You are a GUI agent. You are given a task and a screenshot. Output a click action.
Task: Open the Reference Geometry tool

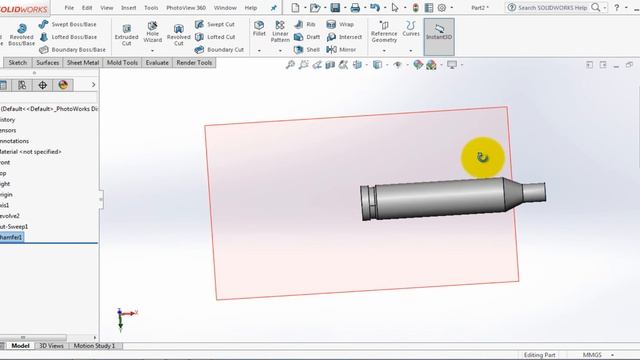tap(384, 32)
